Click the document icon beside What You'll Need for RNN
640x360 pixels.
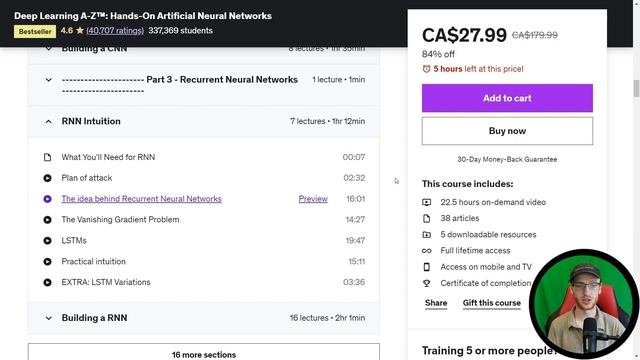click(47, 157)
